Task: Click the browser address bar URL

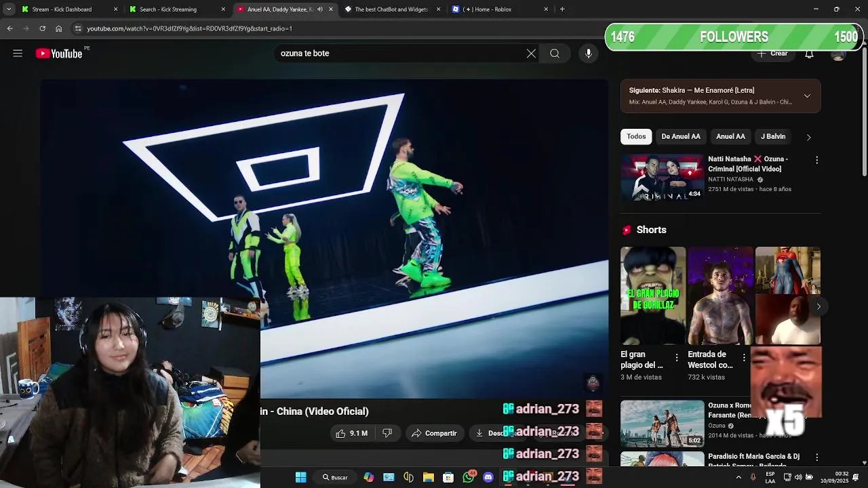Action: (189, 28)
